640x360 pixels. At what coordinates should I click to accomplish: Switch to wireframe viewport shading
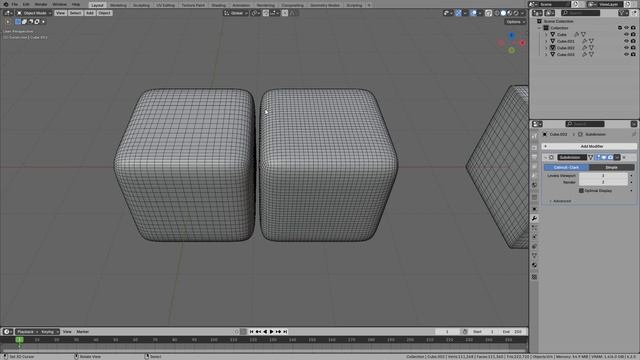click(x=497, y=13)
